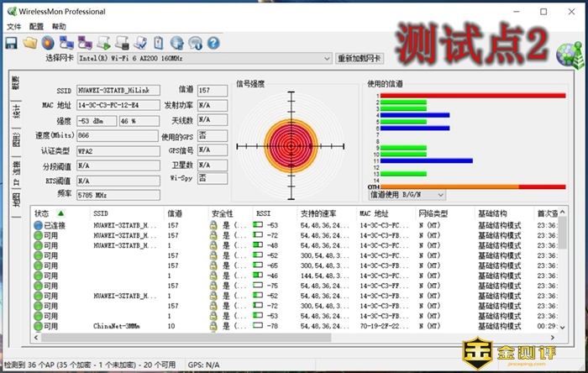Open the 选择网卡 adapter dropdown
The height and width of the screenshot is (373, 588).
(204, 59)
